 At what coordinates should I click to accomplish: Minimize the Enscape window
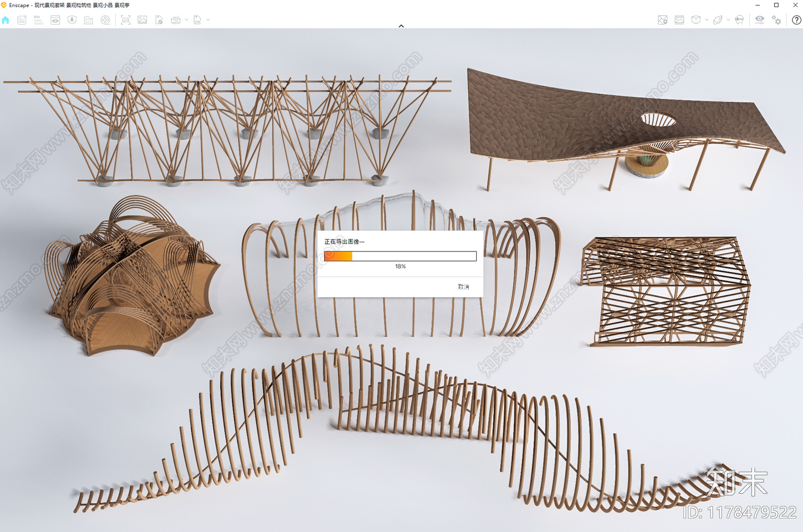(x=757, y=5)
